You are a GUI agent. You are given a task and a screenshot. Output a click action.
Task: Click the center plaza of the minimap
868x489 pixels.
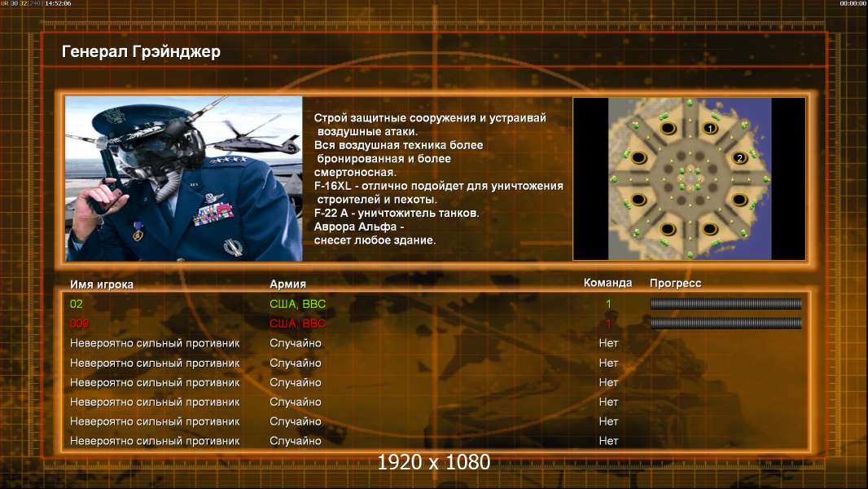click(689, 178)
